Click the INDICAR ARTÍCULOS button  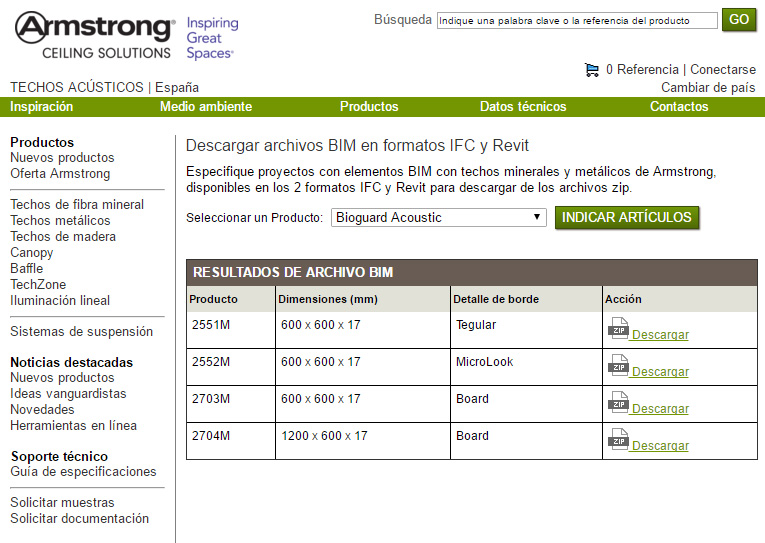(x=627, y=217)
